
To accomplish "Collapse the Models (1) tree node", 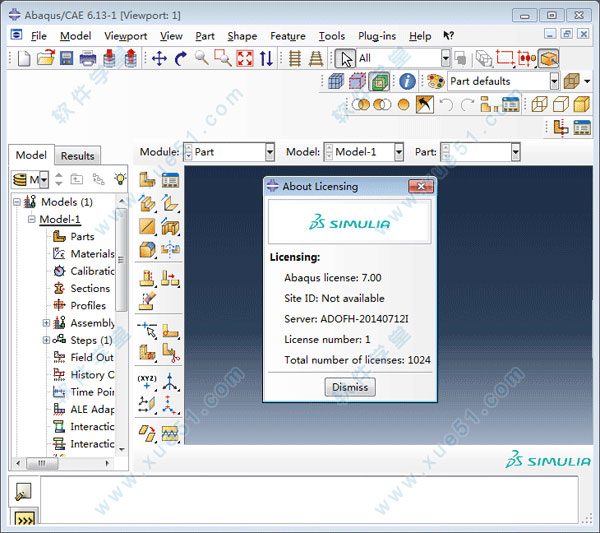I will (x=17, y=202).
